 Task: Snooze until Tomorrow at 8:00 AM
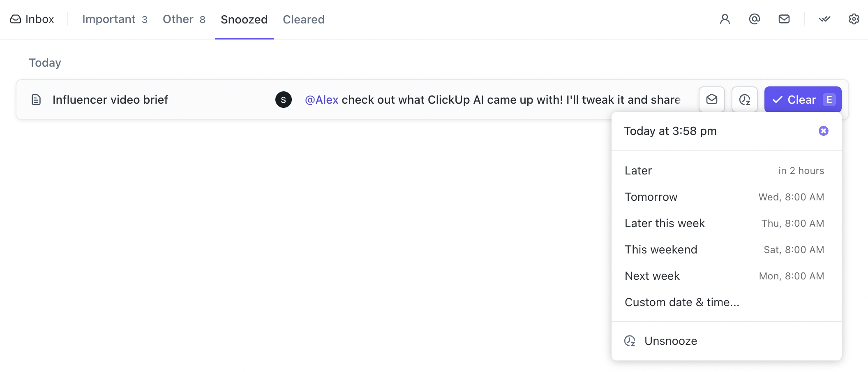(x=651, y=197)
